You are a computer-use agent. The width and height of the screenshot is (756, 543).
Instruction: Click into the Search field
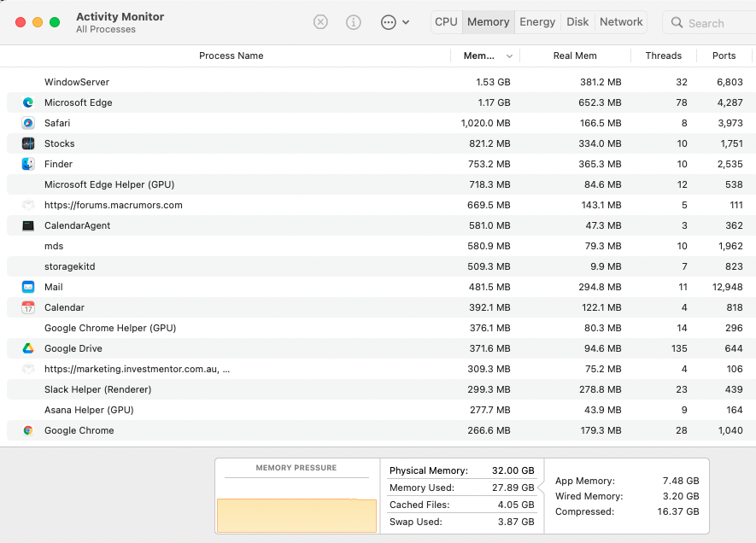coord(709,23)
